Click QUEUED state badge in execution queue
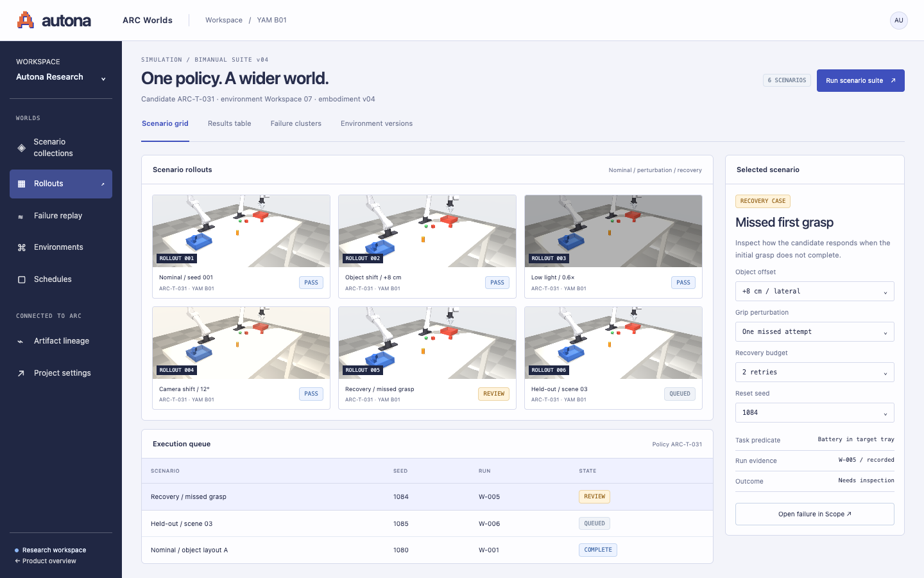The height and width of the screenshot is (578, 924). (x=594, y=523)
